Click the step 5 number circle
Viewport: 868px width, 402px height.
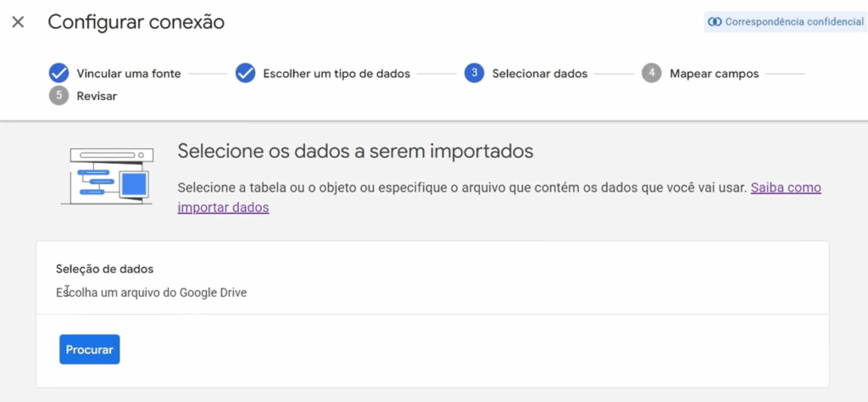point(59,96)
